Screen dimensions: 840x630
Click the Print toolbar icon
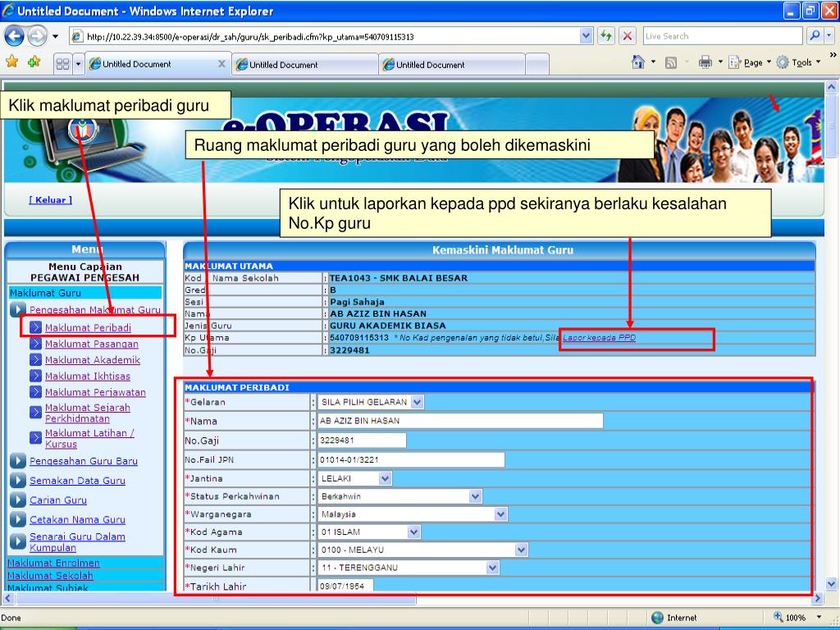pyautogui.click(x=705, y=62)
